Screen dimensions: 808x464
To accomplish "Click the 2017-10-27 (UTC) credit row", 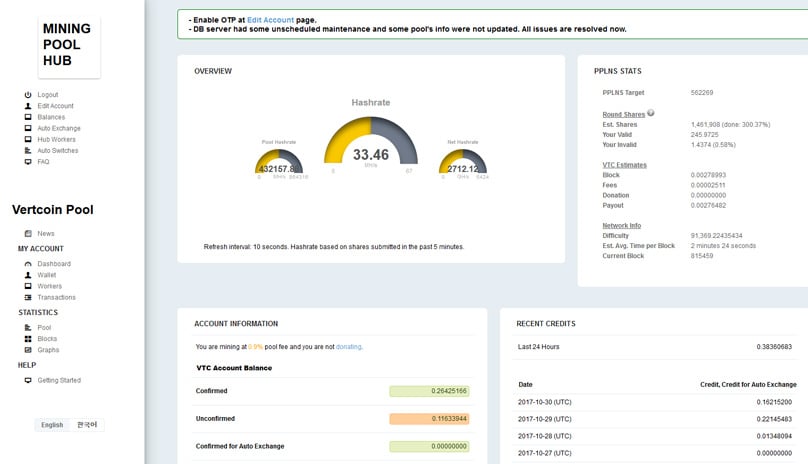I will (x=655, y=453).
